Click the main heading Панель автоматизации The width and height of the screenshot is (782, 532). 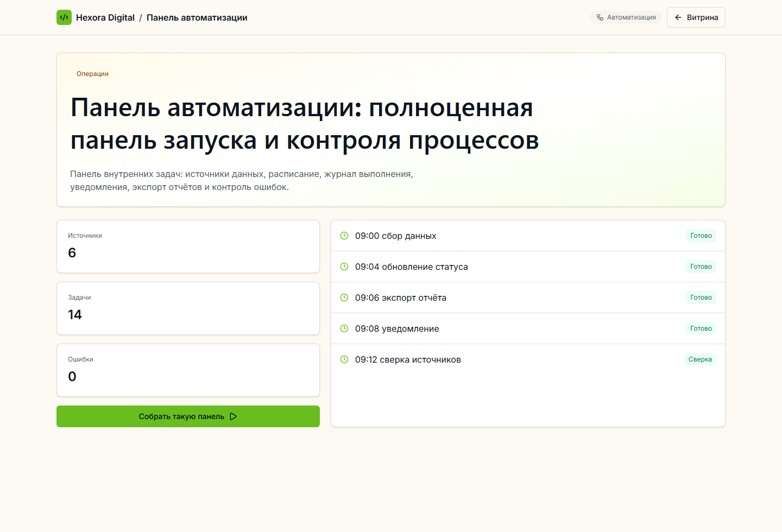pyautogui.click(x=305, y=124)
